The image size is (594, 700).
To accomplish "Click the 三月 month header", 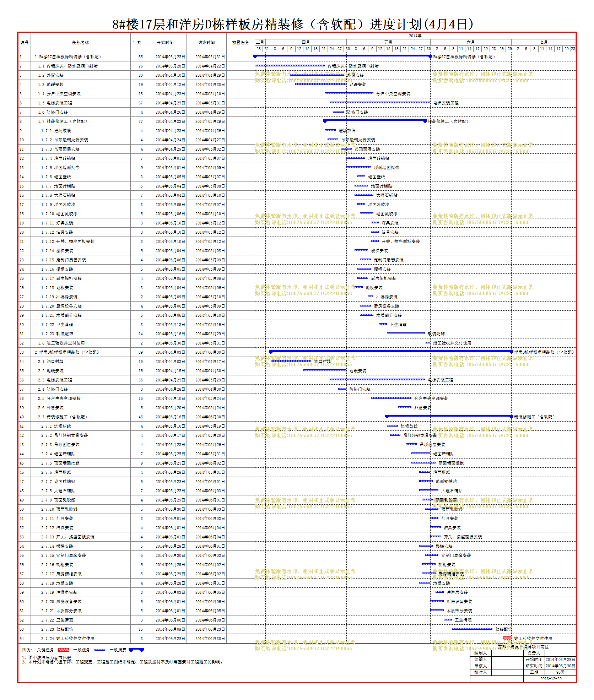I will pyautogui.click(x=260, y=42).
